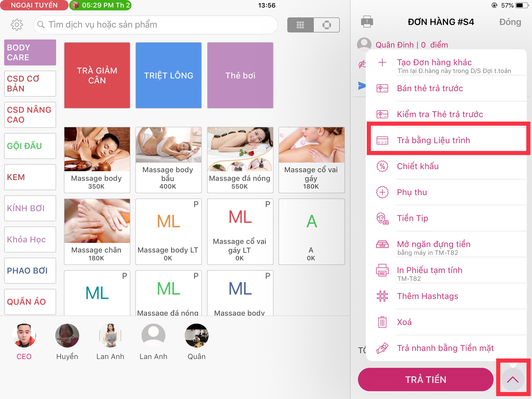The width and height of the screenshot is (532, 399).
Task: Click the In Phiếu tạm tính printer icon
Action: point(382,270)
